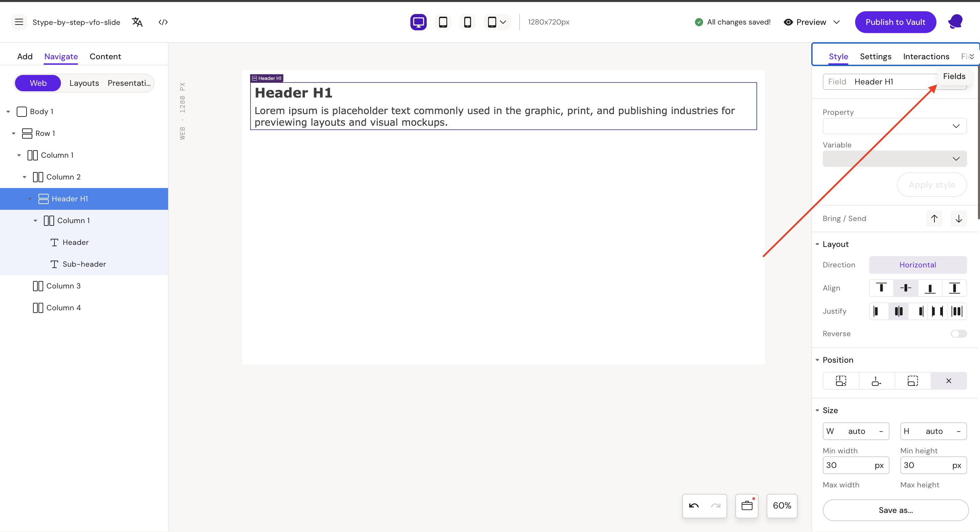Switch to the Add tab
The width and height of the screenshot is (980, 532).
coord(25,56)
